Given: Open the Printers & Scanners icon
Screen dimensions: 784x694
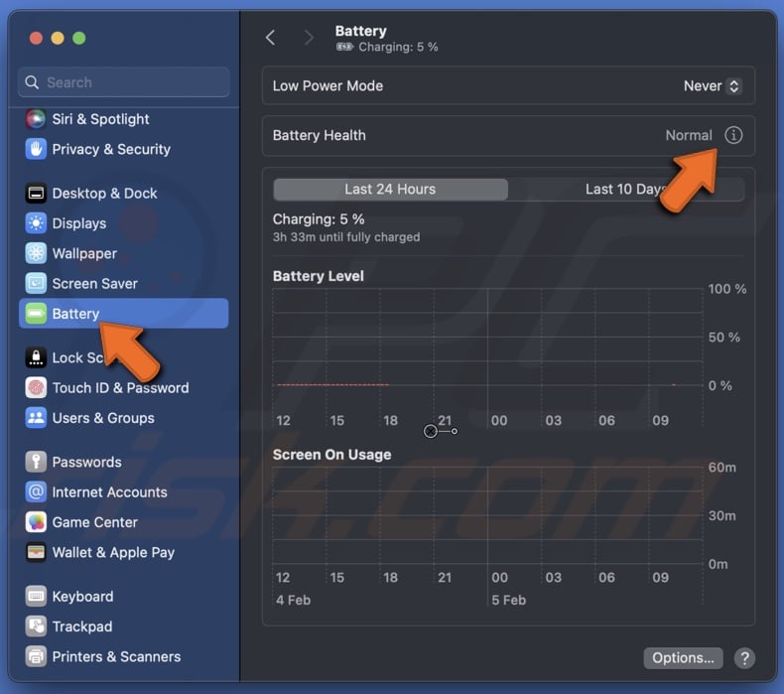Looking at the screenshot, I should point(36,656).
